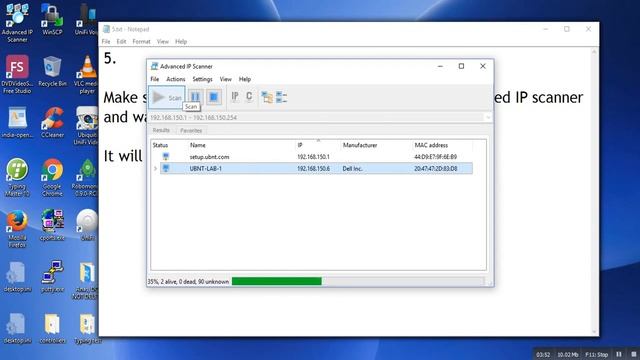Click the C subnet class toolbar icon

249,97
